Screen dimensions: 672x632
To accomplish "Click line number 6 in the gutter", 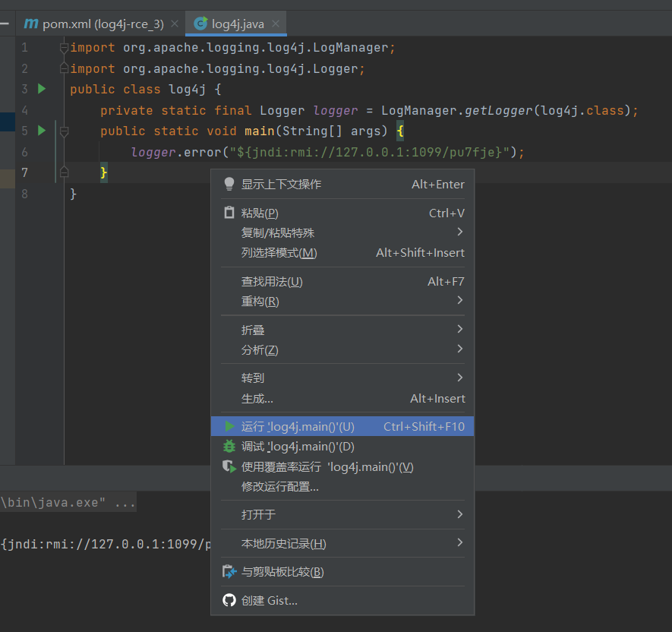I will point(24,152).
